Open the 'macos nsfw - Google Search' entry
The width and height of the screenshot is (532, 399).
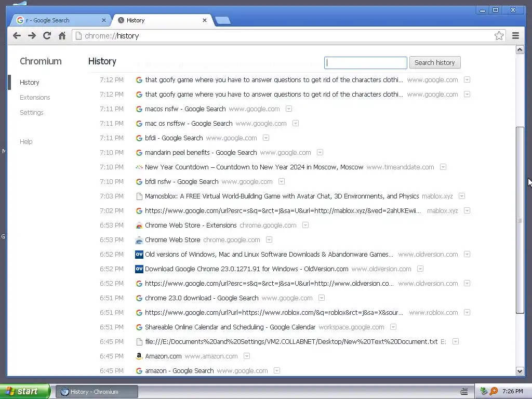[185, 109]
